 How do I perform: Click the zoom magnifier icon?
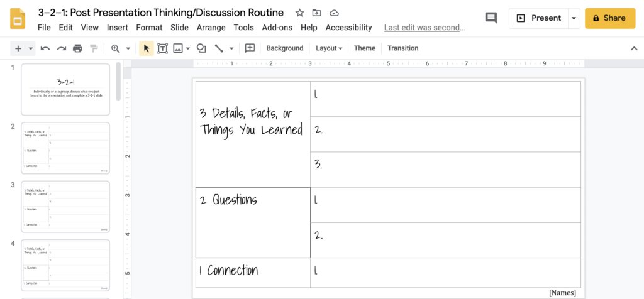pos(116,48)
